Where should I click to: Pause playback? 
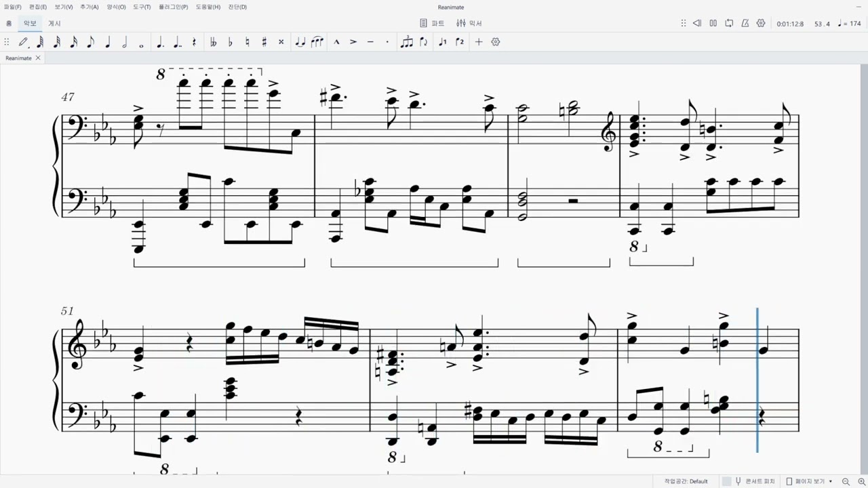713,23
